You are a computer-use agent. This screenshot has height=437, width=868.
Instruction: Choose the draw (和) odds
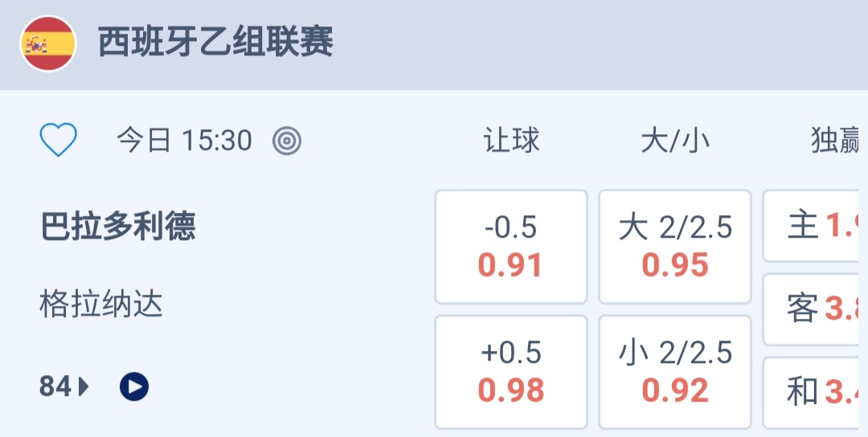pos(815,393)
